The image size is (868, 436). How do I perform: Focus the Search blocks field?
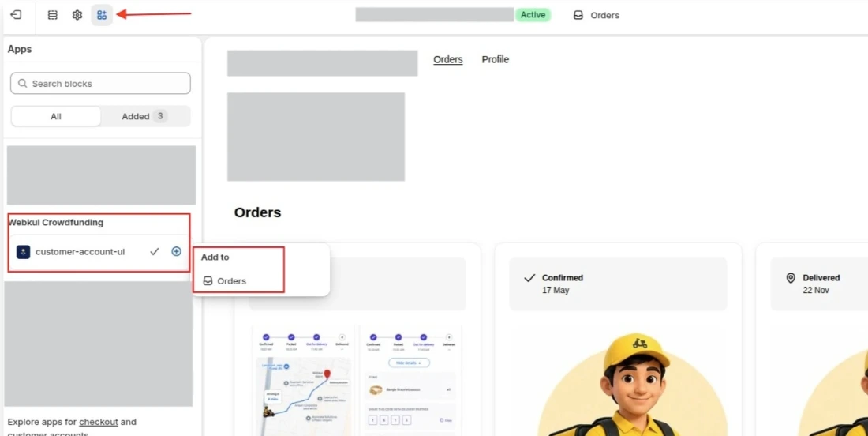pyautogui.click(x=100, y=84)
